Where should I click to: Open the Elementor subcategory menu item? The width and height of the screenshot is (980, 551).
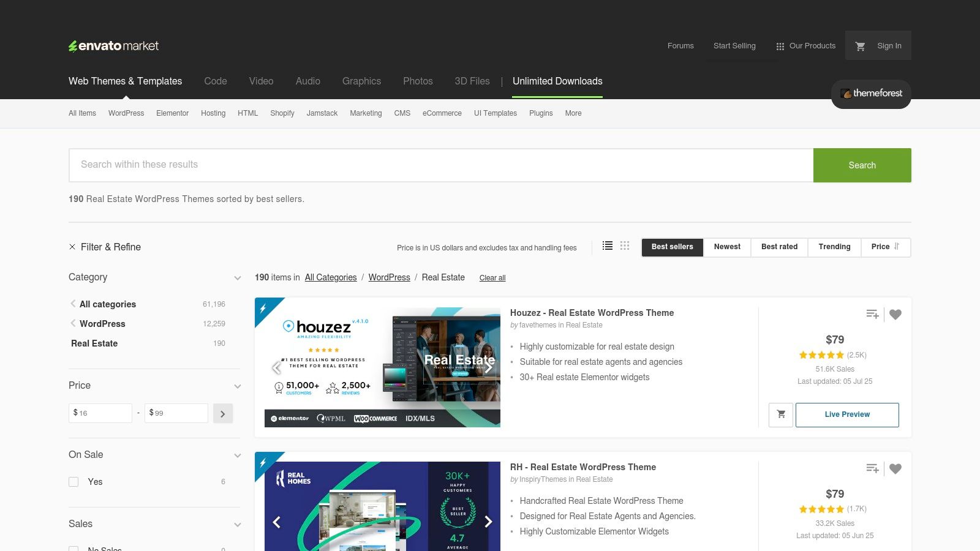point(172,113)
